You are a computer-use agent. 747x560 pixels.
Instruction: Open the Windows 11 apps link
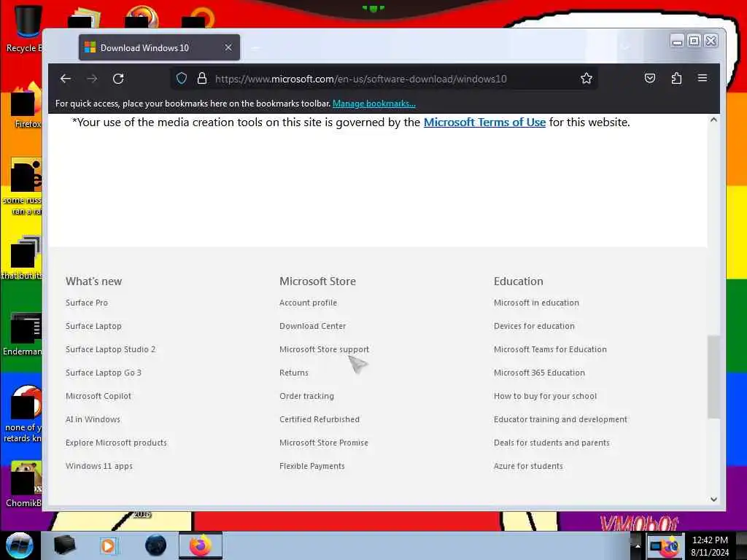click(x=99, y=466)
